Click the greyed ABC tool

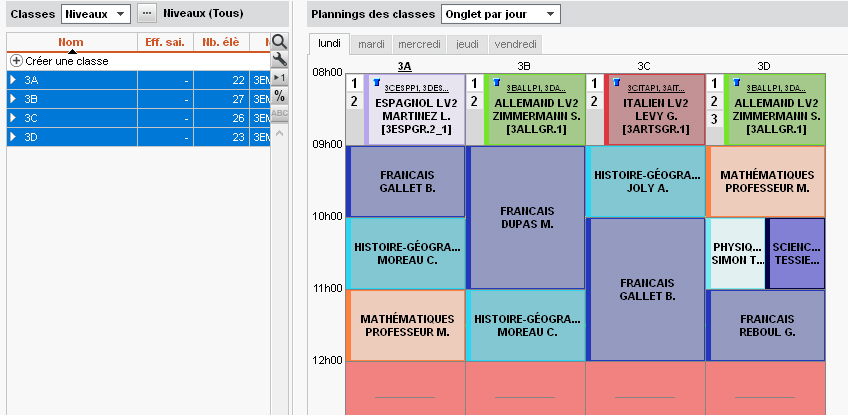[279, 113]
